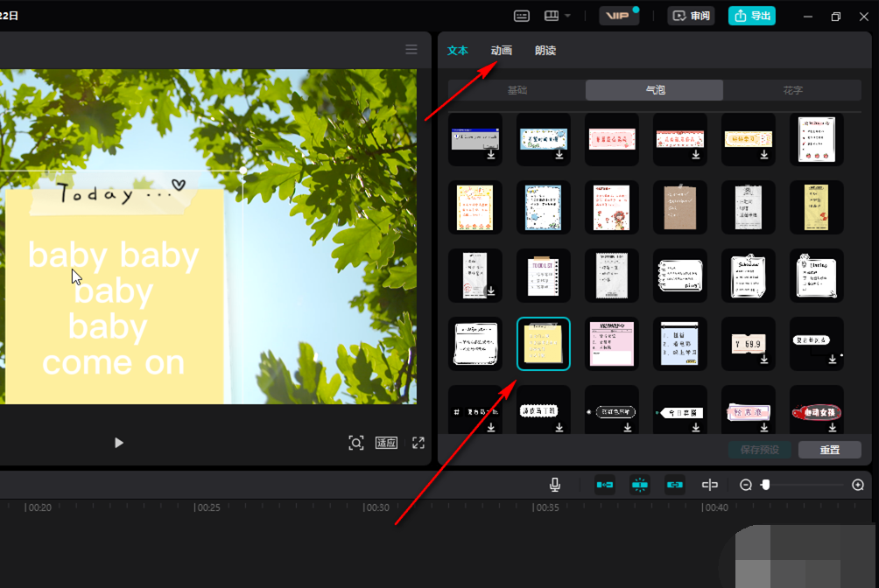Click the 导出 export button
Image resolution: width=879 pixels, height=588 pixels.
(x=752, y=16)
